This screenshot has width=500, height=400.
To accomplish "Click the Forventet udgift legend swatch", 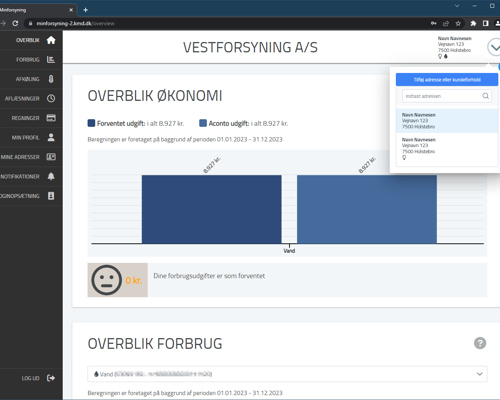I will (91, 123).
